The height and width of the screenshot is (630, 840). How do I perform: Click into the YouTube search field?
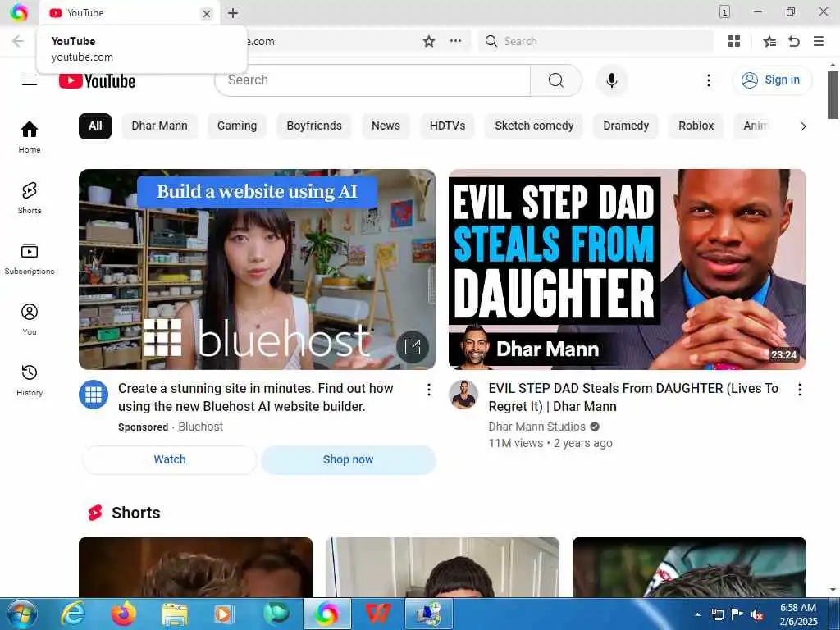coord(372,80)
